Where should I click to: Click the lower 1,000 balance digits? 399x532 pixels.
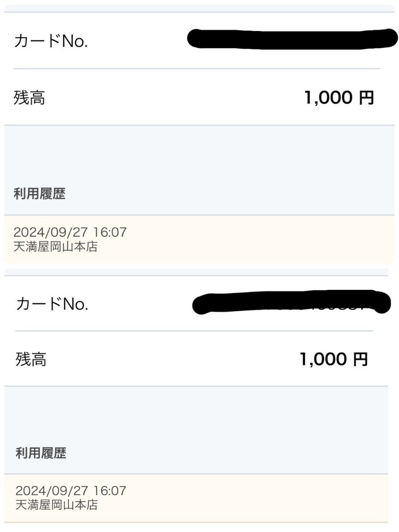coord(322,359)
